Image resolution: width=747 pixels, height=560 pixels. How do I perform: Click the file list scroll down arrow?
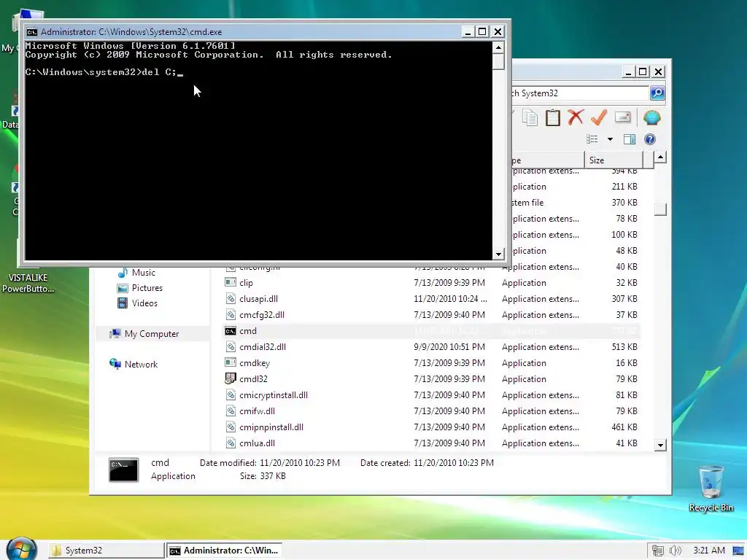click(x=660, y=446)
